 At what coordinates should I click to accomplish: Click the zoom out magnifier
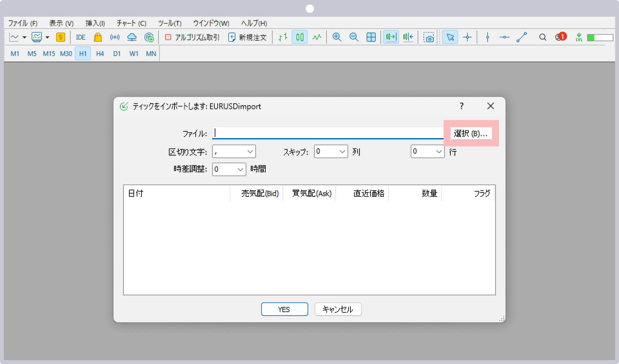coord(354,37)
